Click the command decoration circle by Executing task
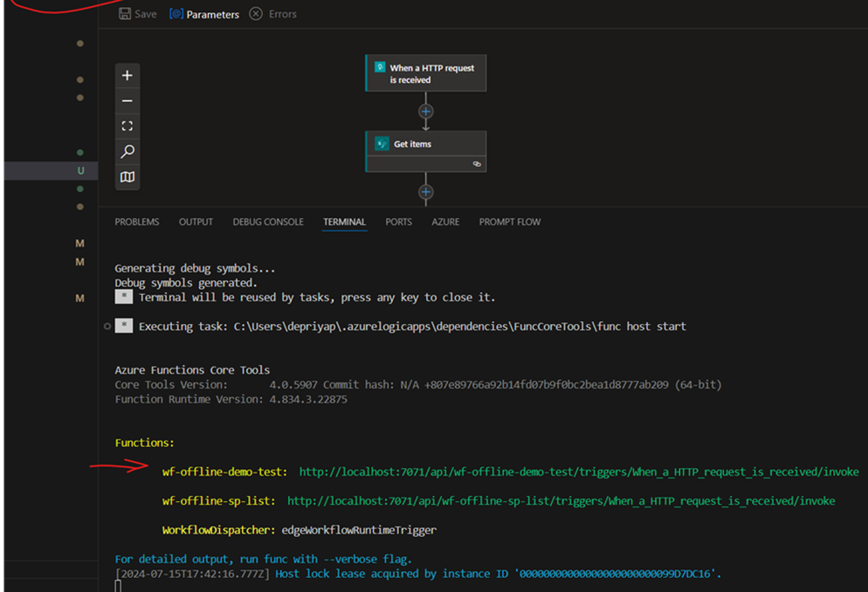This screenshot has width=868, height=592. tap(107, 327)
